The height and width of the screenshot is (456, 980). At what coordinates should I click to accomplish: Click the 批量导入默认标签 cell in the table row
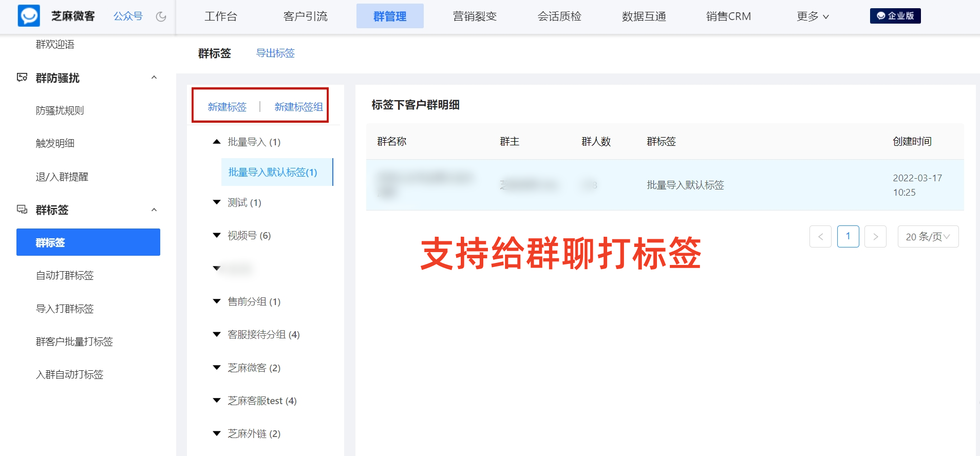click(685, 185)
